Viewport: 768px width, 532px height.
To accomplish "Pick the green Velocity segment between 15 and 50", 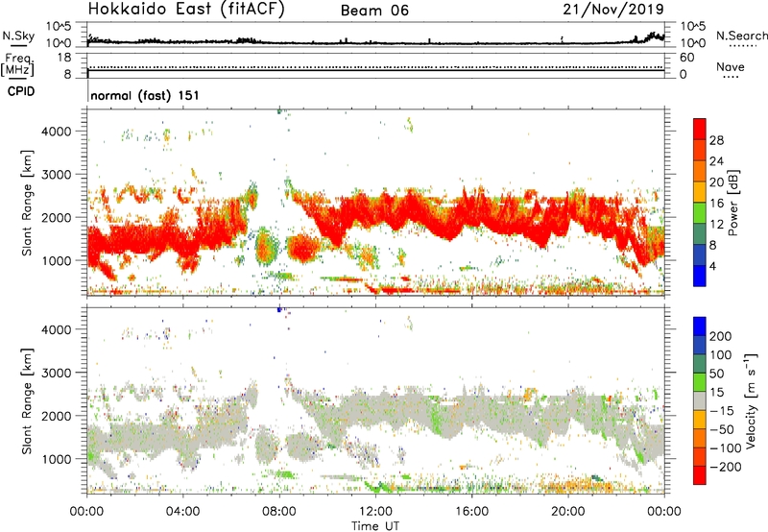I will [x=700, y=382].
